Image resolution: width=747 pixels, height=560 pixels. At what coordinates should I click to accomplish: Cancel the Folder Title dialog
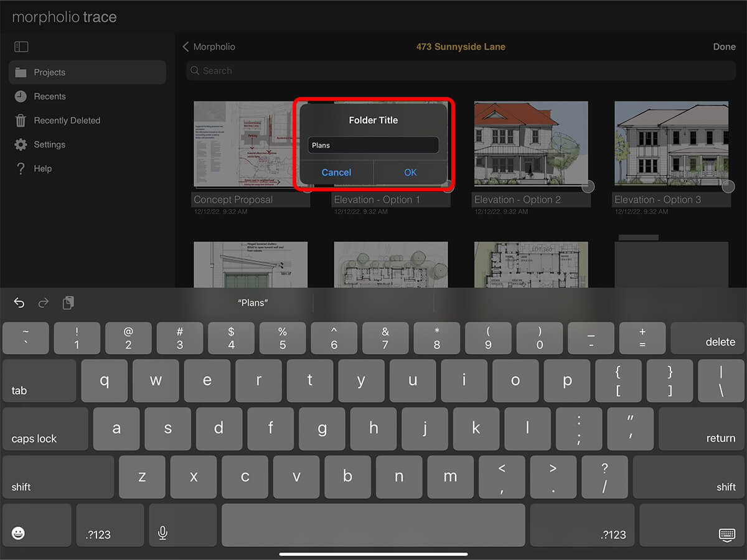pyautogui.click(x=336, y=172)
